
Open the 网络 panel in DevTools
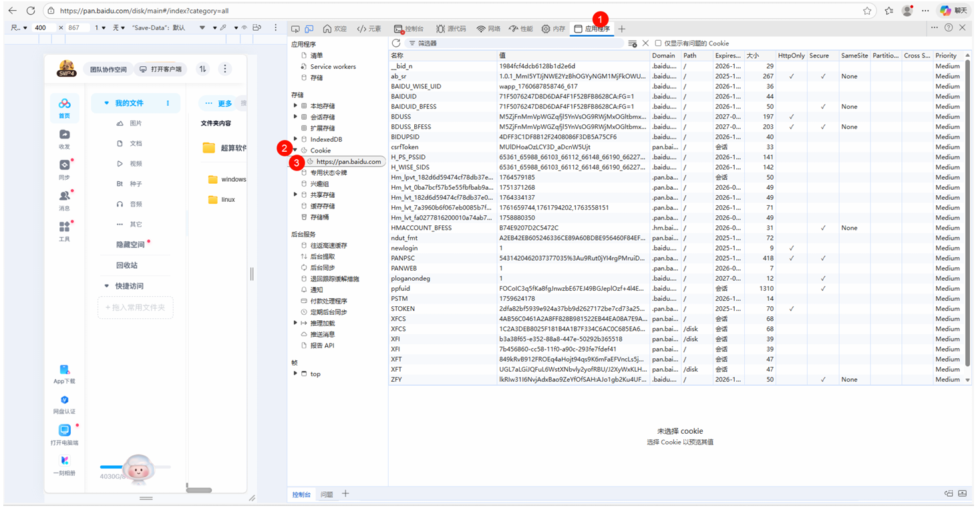pos(493,28)
